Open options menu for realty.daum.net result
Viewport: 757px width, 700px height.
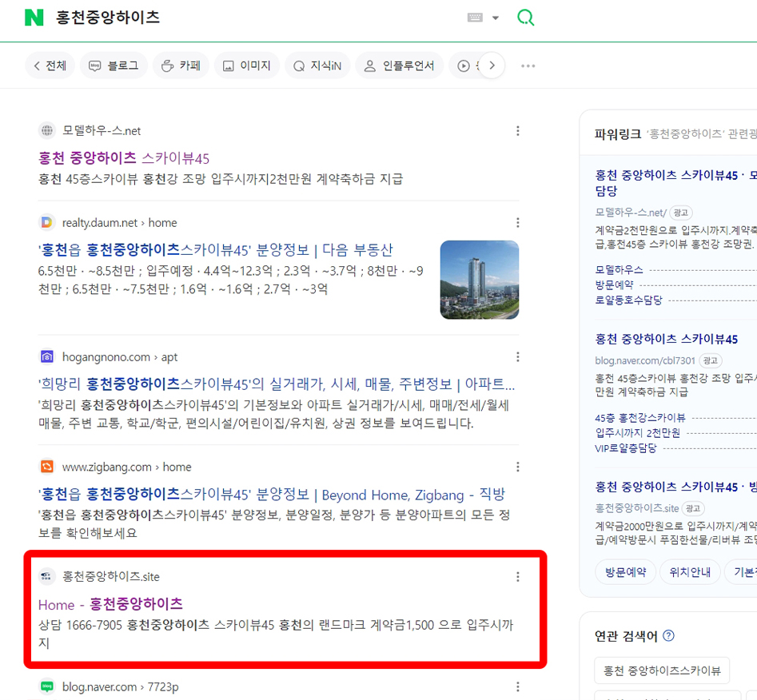(517, 223)
